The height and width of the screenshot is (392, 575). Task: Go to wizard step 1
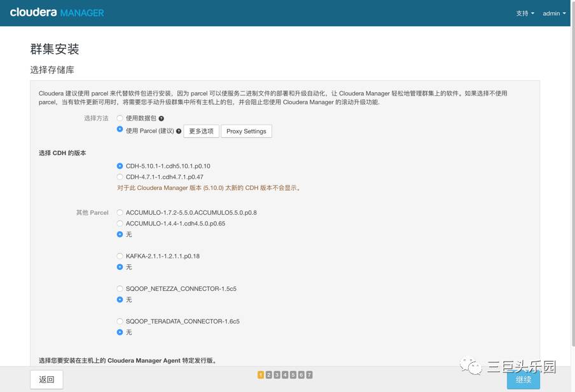[261, 375]
